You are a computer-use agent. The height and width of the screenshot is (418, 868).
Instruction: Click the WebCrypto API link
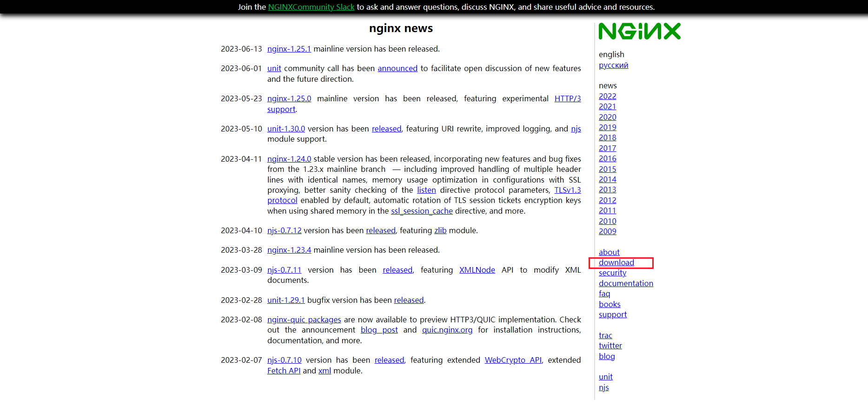[513, 360]
